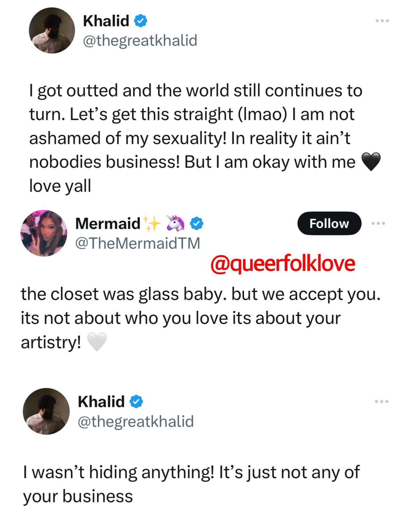Open the three-dot menu beside the Follow button
Image resolution: width=420 pixels, height=525 pixels.
tap(378, 223)
